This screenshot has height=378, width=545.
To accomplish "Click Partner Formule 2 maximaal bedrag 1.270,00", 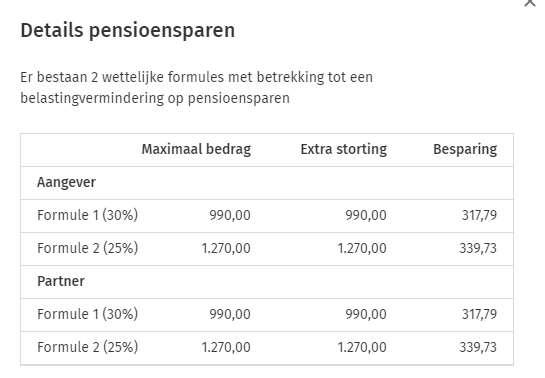I will click(226, 347).
